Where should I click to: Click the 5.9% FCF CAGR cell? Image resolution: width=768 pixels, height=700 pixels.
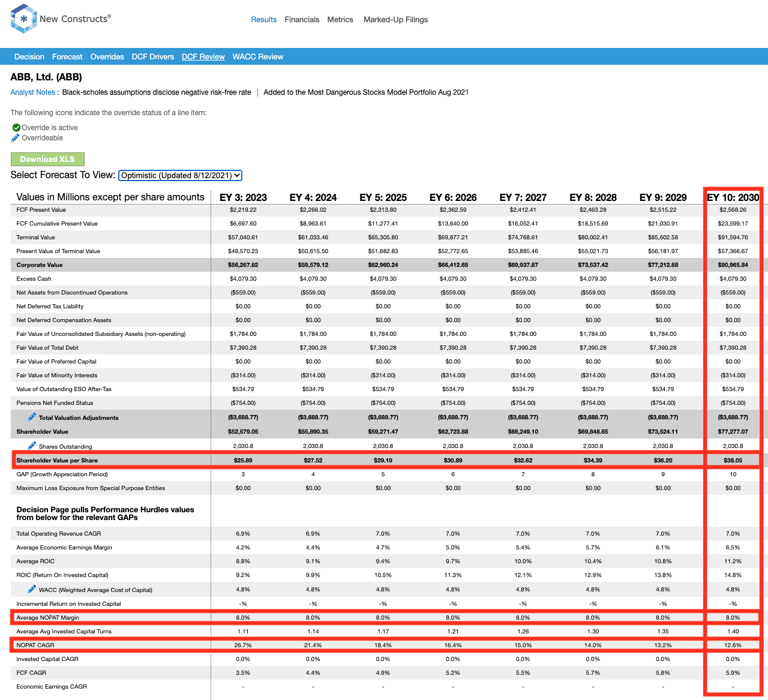click(733, 673)
